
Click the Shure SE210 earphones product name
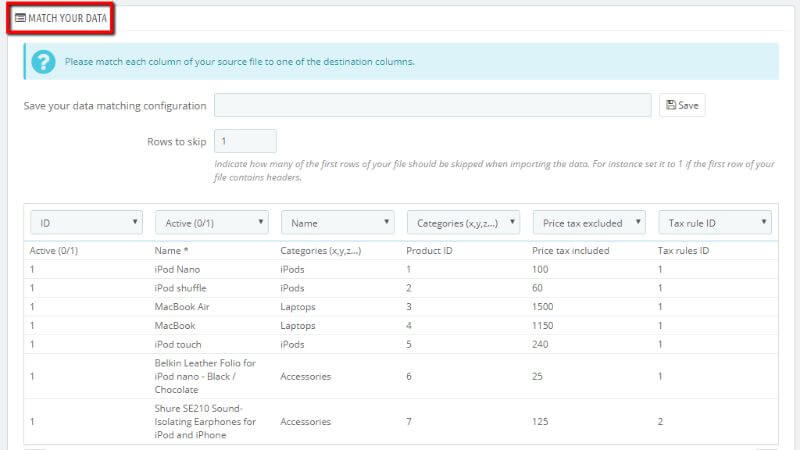[x=205, y=421]
